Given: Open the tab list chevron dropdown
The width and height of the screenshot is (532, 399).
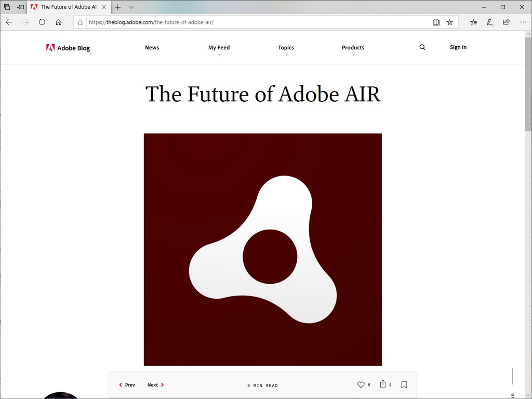Looking at the screenshot, I should tap(130, 7).
